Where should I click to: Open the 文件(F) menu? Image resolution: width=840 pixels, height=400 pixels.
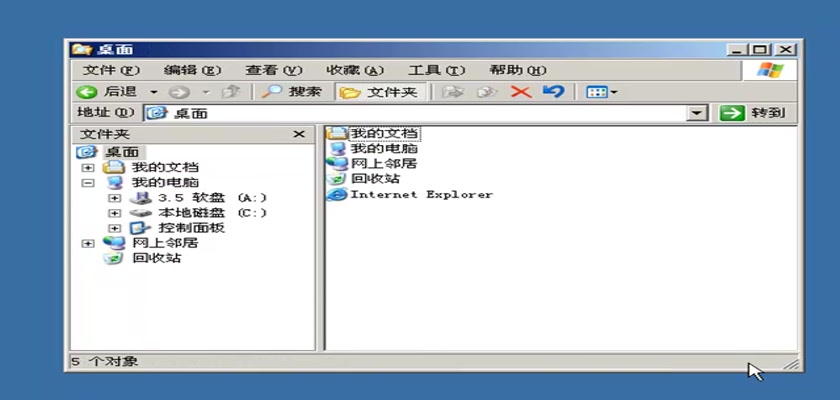click(x=111, y=70)
